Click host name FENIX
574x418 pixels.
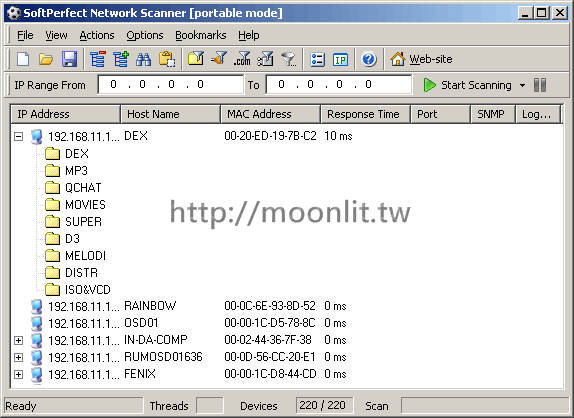(x=140, y=374)
